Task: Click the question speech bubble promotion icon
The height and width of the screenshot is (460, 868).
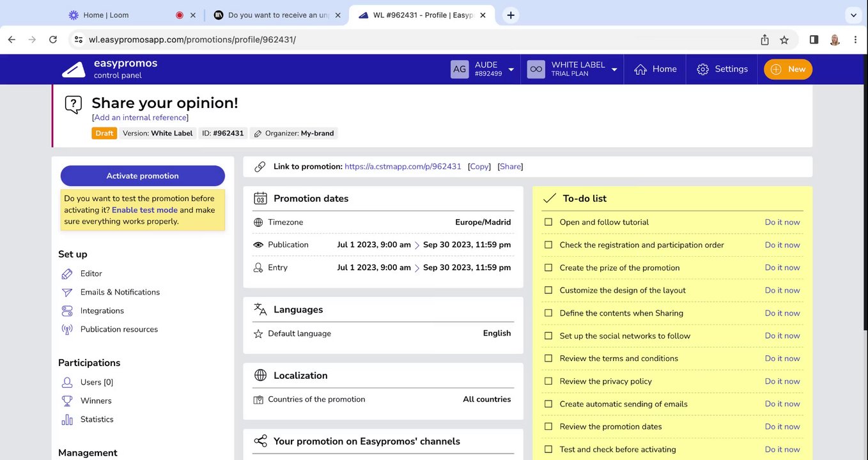Action: click(74, 104)
